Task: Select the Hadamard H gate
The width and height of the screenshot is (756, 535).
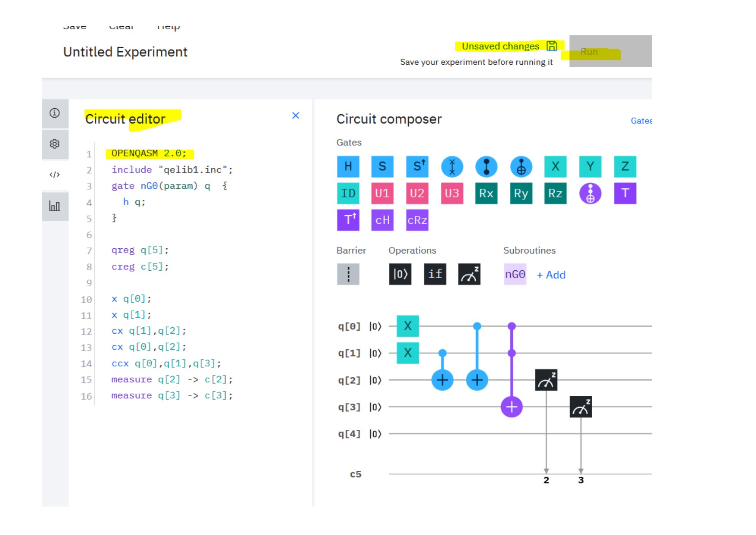Action: [x=348, y=166]
